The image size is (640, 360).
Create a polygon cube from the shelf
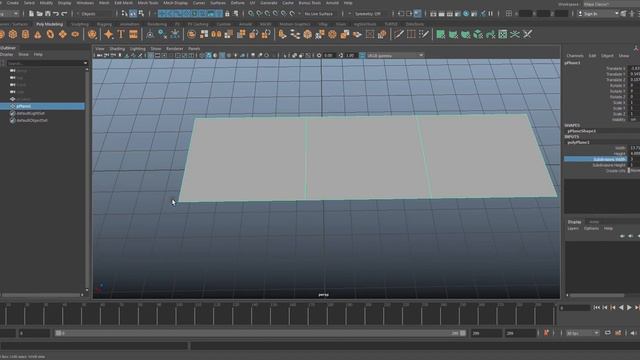pyautogui.click(x=13, y=35)
